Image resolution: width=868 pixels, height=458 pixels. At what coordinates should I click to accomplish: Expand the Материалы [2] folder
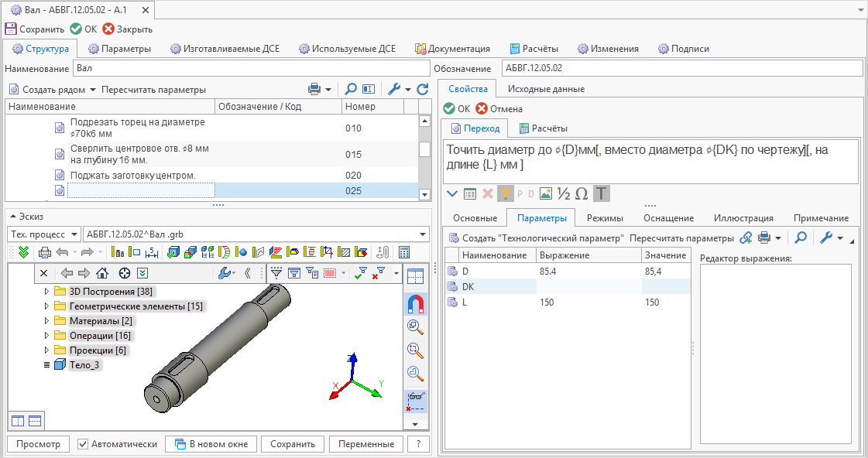point(46,320)
